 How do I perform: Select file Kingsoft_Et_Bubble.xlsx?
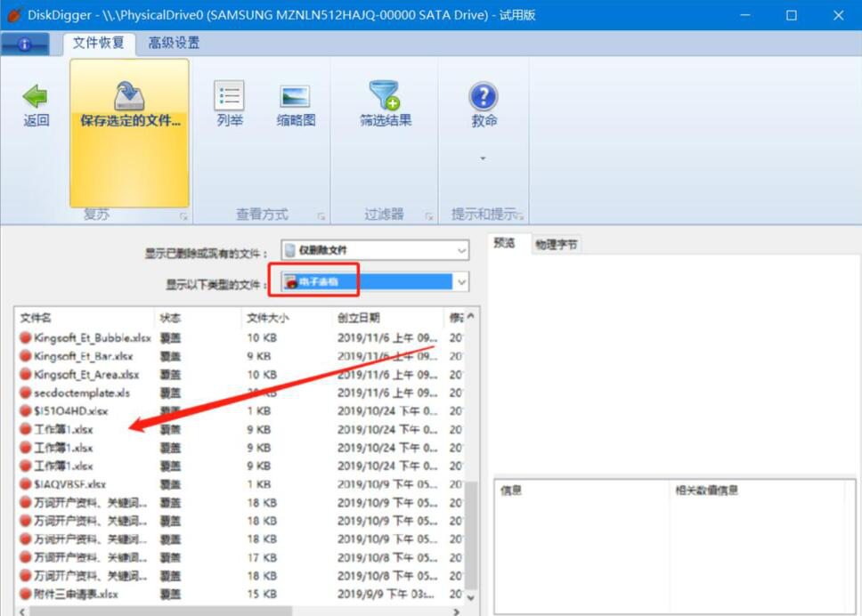[93, 338]
